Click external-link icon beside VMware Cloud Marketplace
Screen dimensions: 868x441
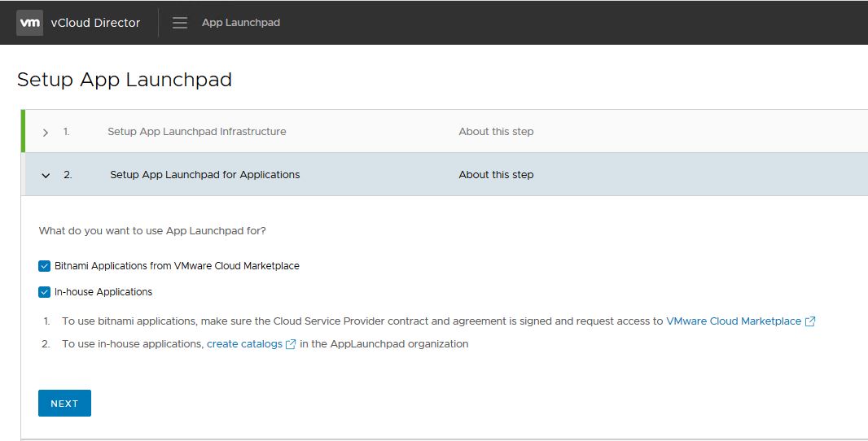(x=810, y=321)
